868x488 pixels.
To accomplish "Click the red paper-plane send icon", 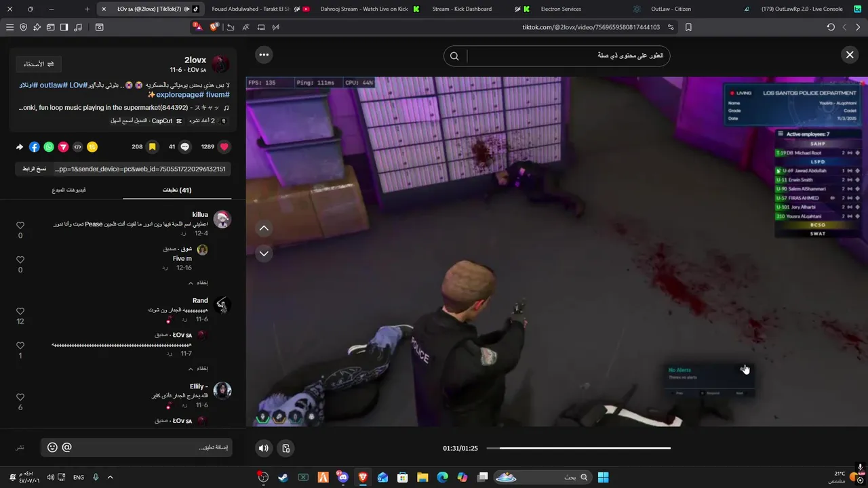I will 63,147.
